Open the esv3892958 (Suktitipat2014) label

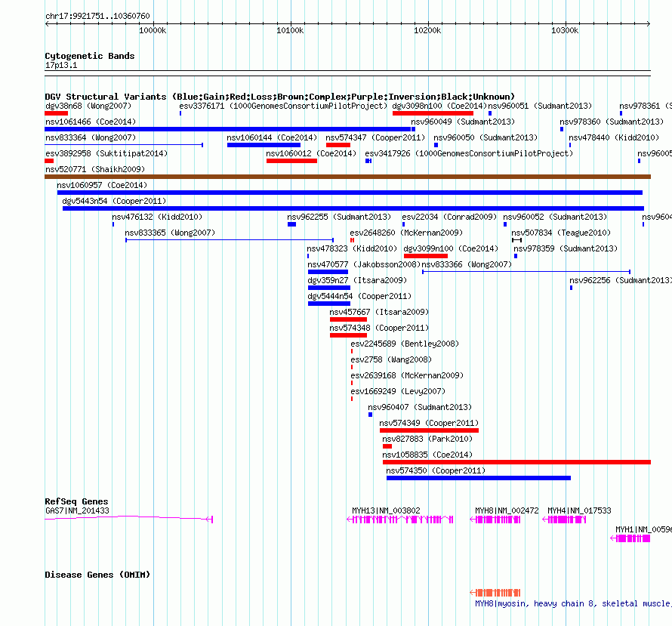click(106, 153)
